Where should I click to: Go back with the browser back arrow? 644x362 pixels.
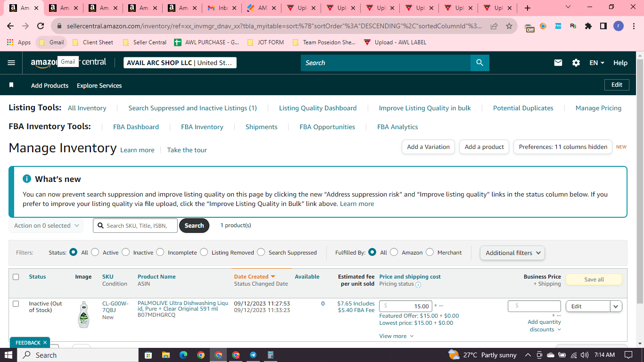tap(10, 26)
